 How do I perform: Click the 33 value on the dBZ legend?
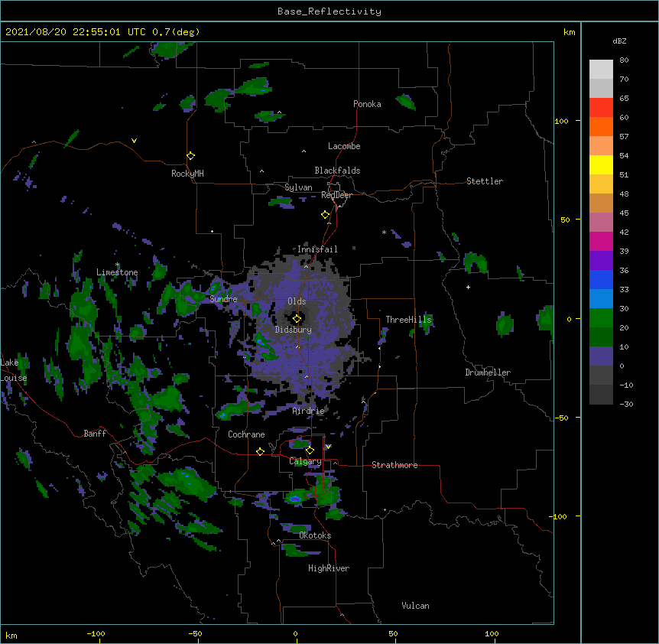tap(624, 290)
